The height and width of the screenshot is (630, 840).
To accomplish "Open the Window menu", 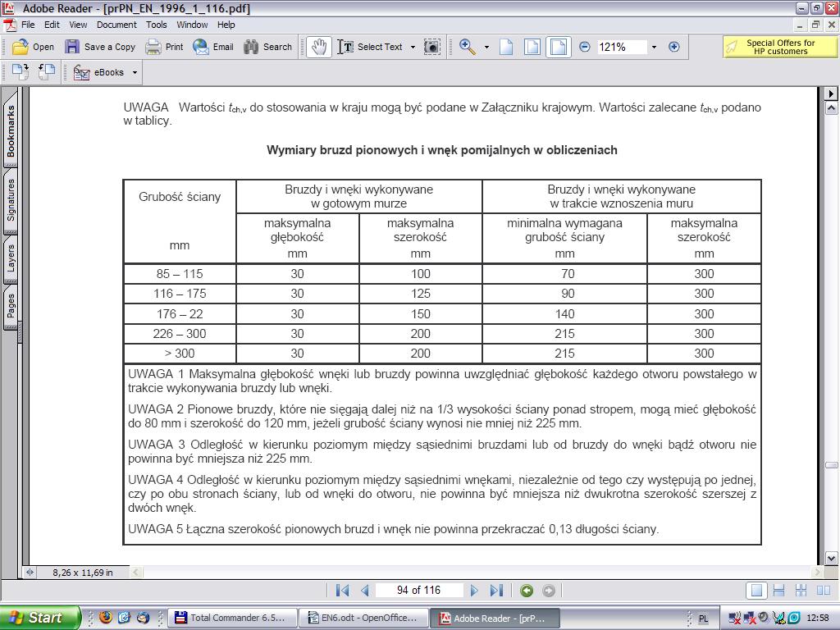I will click(x=192, y=25).
